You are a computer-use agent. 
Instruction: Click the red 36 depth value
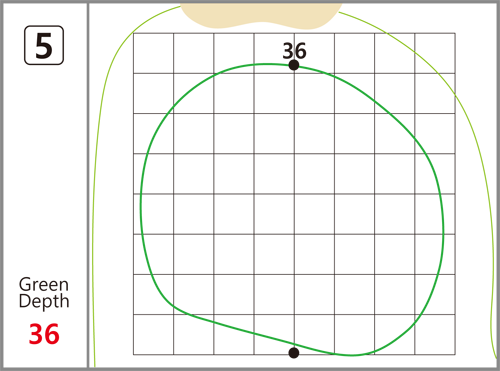(44, 334)
